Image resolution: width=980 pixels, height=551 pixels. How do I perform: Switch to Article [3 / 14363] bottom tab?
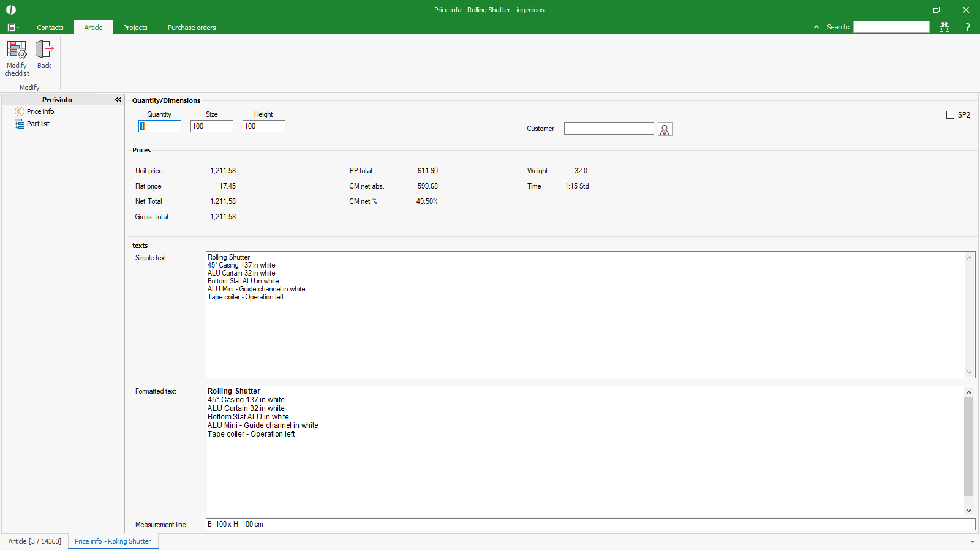point(35,541)
